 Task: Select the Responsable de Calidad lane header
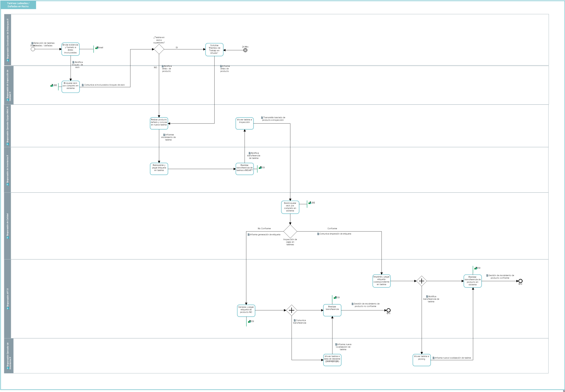[8, 226]
